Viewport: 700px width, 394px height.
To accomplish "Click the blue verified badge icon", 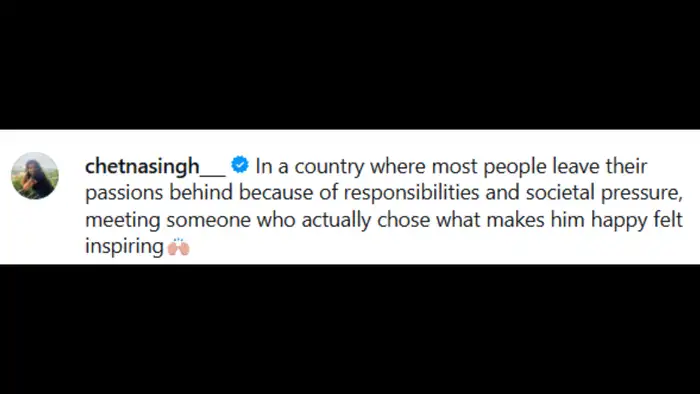I will [240, 165].
